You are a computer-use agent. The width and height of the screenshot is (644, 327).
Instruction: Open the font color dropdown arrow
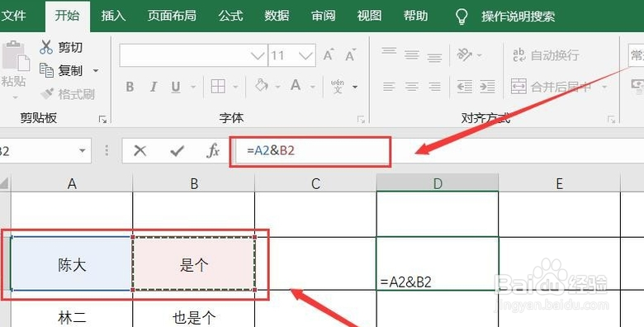click(x=313, y=87)
